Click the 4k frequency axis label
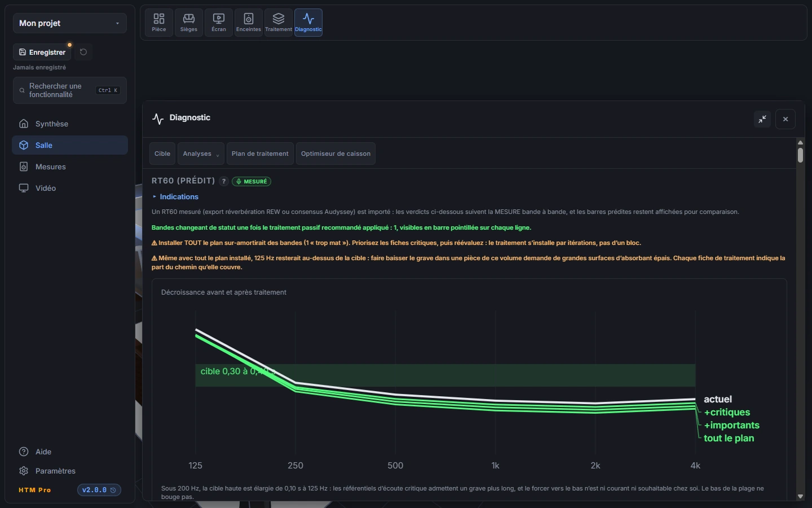The height and width of the screenshot is (508, 812). (695, 466)
